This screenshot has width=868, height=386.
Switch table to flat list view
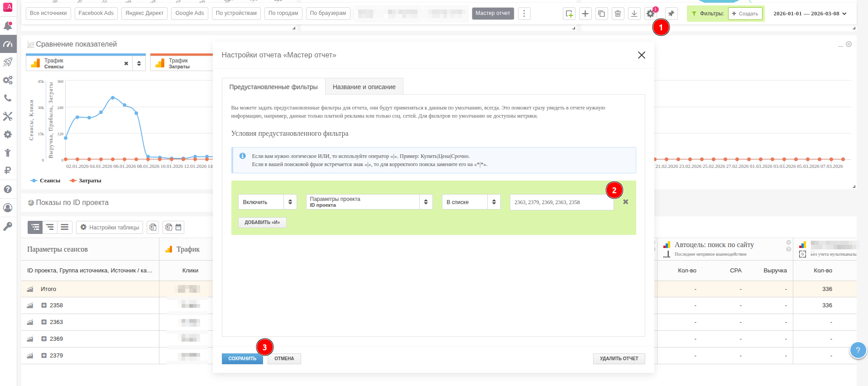(x=65, y=227)
